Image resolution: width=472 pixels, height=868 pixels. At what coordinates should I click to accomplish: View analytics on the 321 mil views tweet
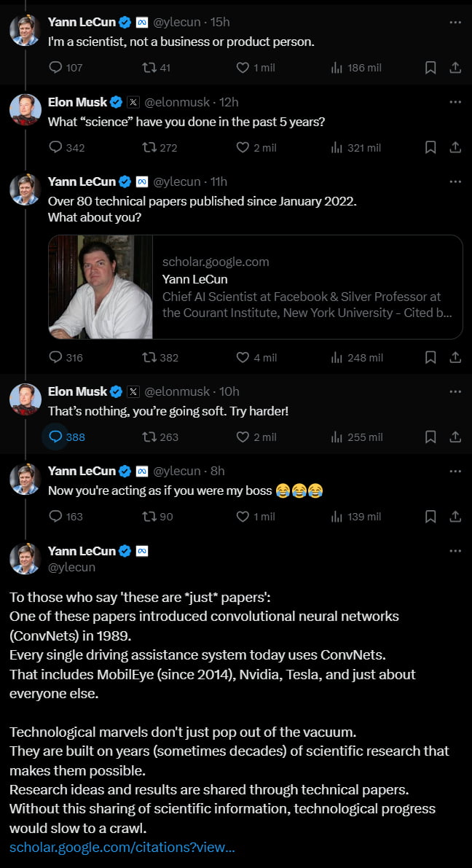point(337,147)
